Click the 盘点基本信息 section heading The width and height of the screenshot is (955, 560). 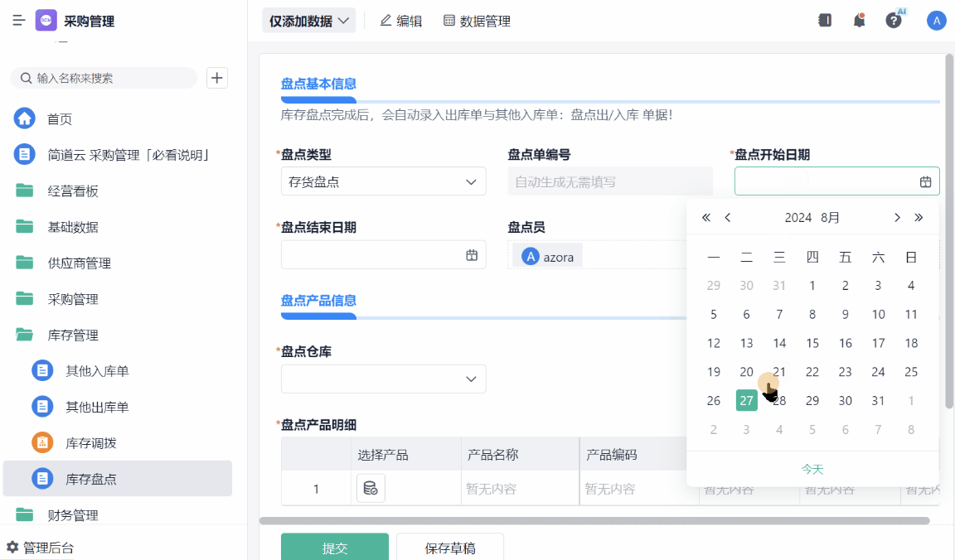[318, 84]
